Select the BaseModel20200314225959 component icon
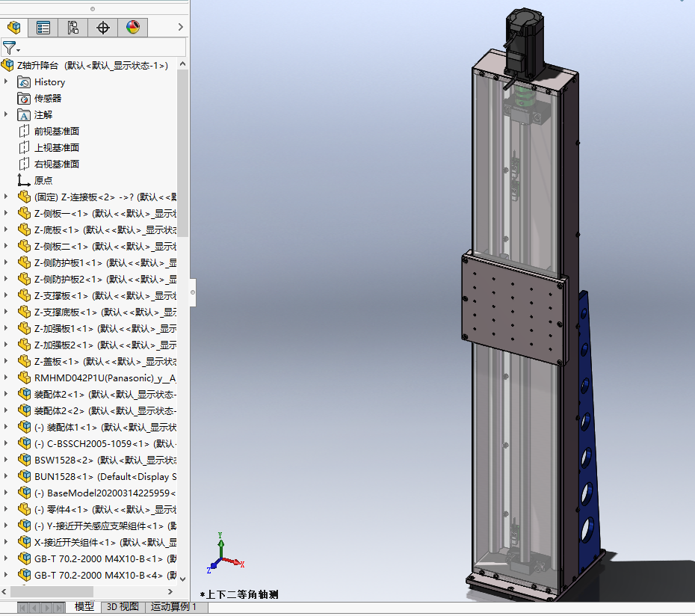Screen dimensions: 695x616 (x=24, y=492)
